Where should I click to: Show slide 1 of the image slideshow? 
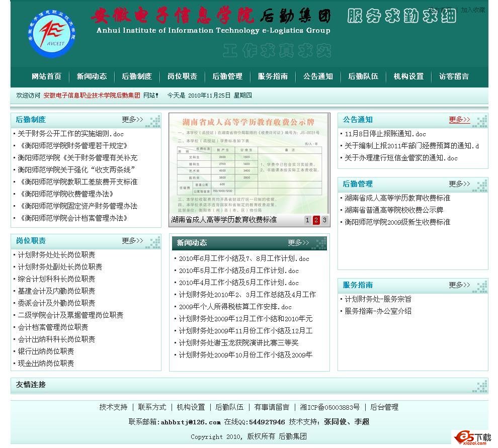pyautogui.click(x=307, y=220)
